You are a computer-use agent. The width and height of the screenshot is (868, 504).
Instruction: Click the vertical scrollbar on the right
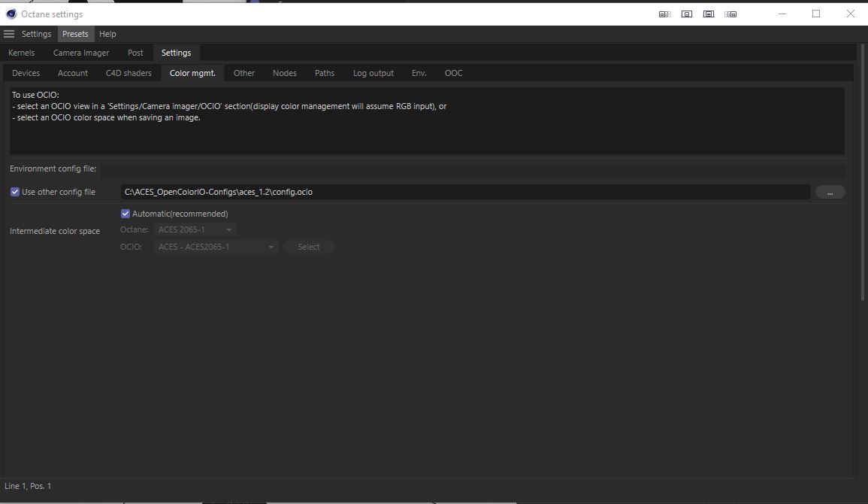(863, 172)
